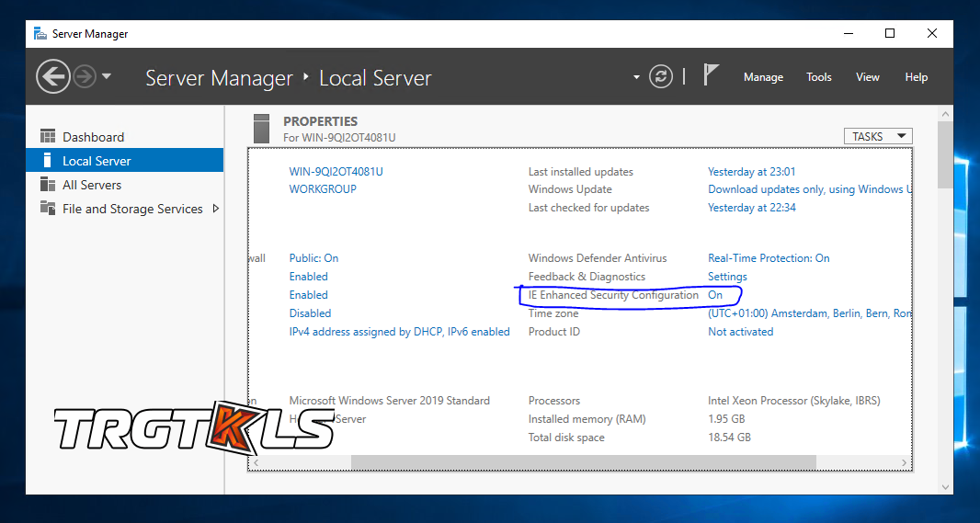Click the forward navigation arrow button
Screen dimensions: 980x523
tap(85, 76)
